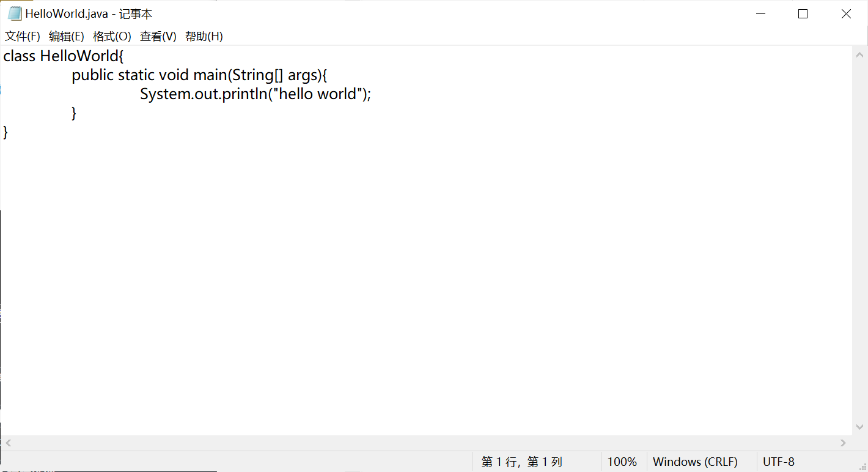Open the 格式(O) menu
868x472 pixels.
[x=112, y=37]
